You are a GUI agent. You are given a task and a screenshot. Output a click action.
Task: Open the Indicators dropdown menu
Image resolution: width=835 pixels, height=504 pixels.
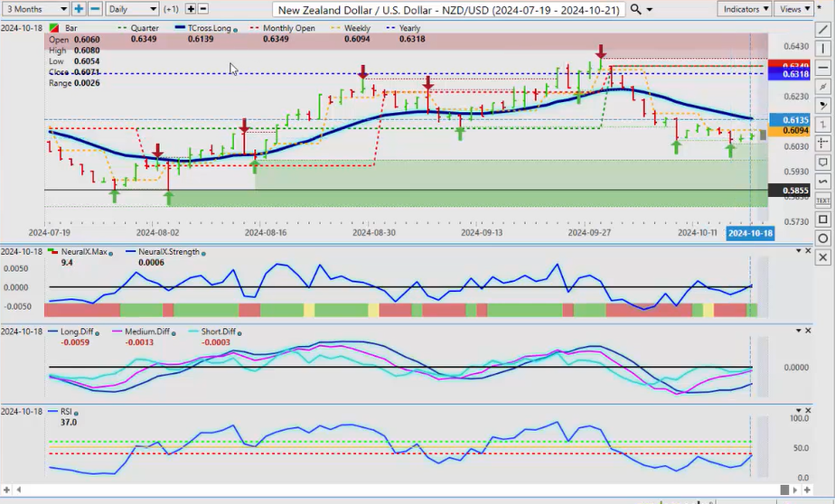click(x=746, y=9)
